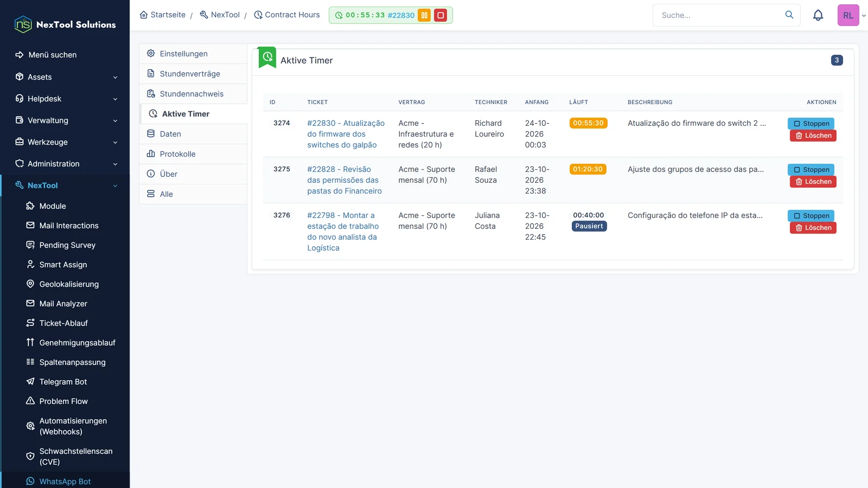Screen dimensions: 868x488
Task: Pause the running timer in header
Action: tap(424, 15)
